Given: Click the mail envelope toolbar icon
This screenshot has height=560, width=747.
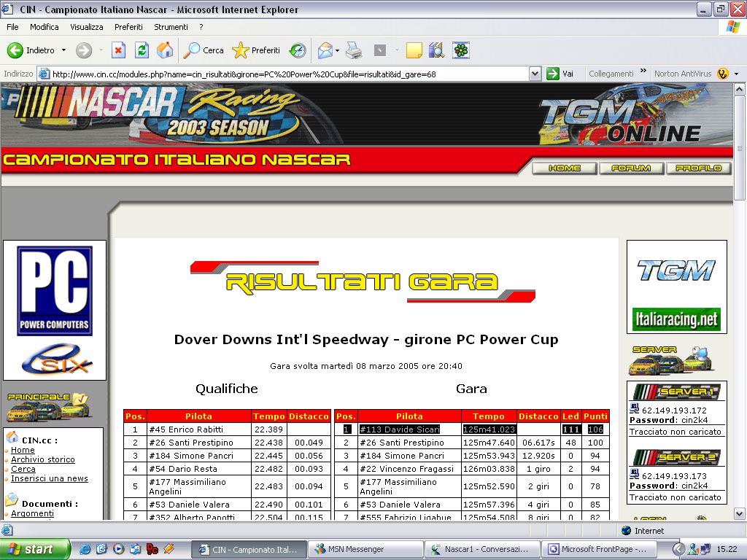Looking at the screenshot, I should (x=325, y=50).
